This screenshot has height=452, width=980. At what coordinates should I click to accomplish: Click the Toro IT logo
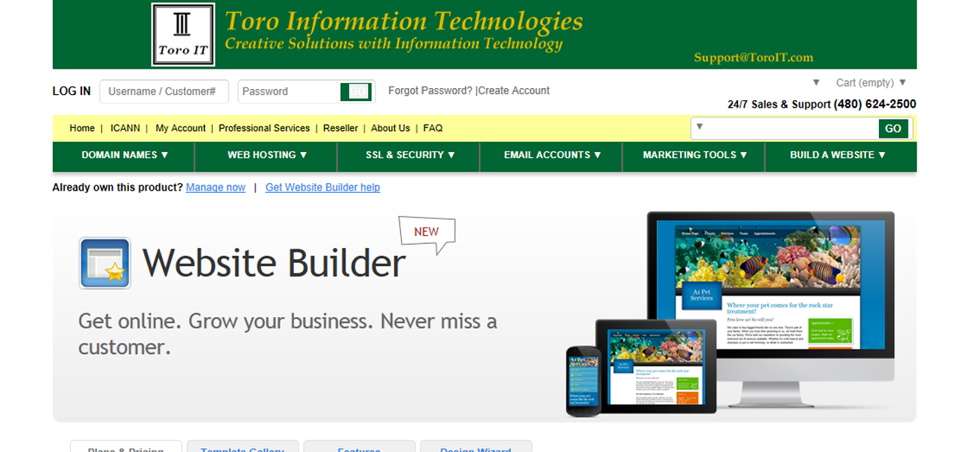(183, 35)
